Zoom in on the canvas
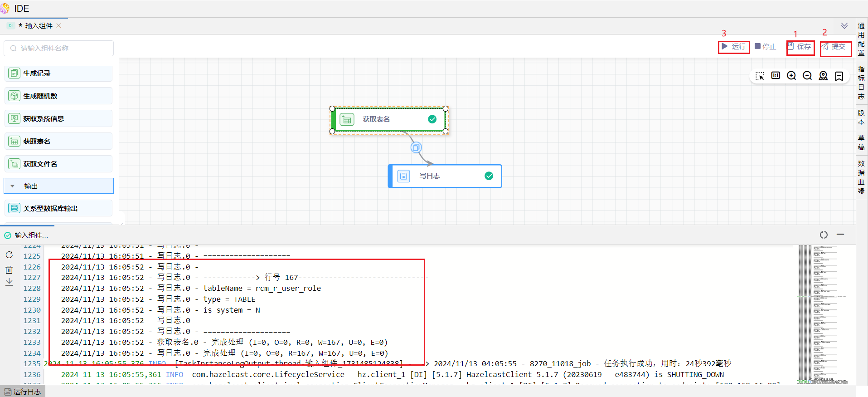 point(792,76)
